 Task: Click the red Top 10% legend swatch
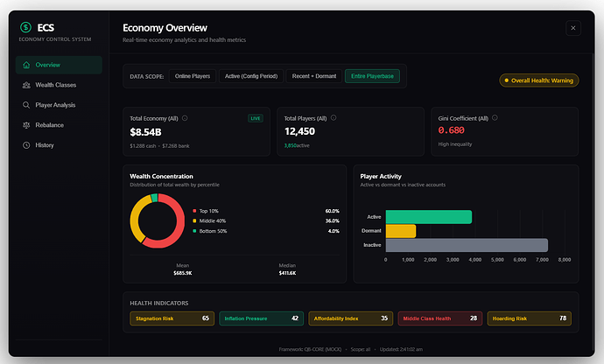193,211
